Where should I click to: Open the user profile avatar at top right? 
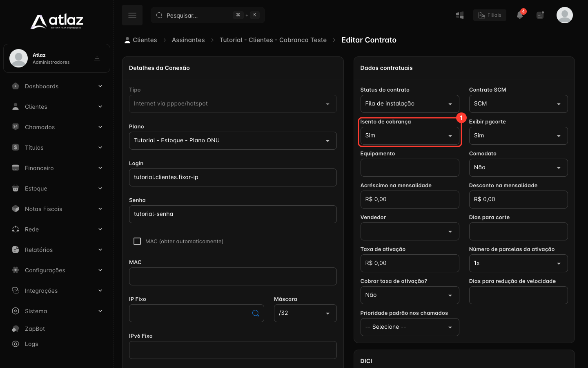565,15
